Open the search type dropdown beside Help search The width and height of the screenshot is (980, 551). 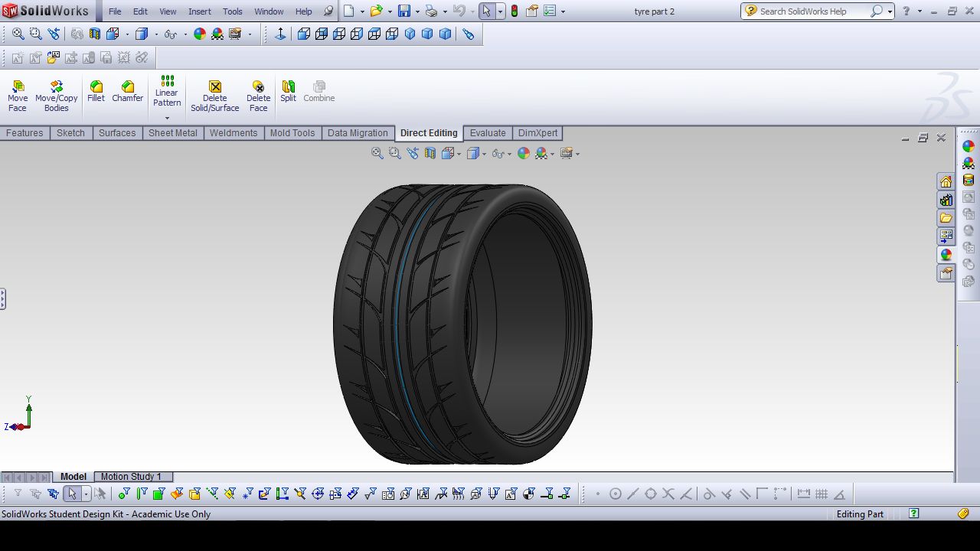[890, 11]
